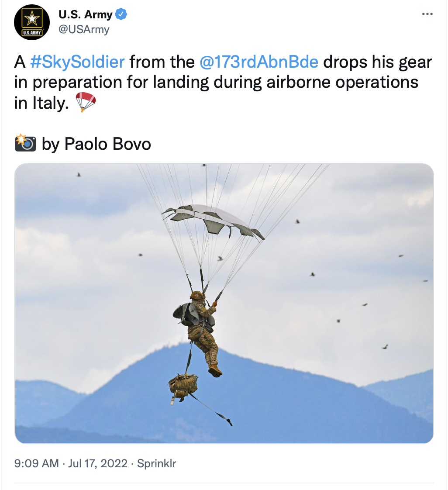Click the Paolo Bovo credit text
Image resolution: width=448 pixels, height=490 pixels.
tap(107, 144)
